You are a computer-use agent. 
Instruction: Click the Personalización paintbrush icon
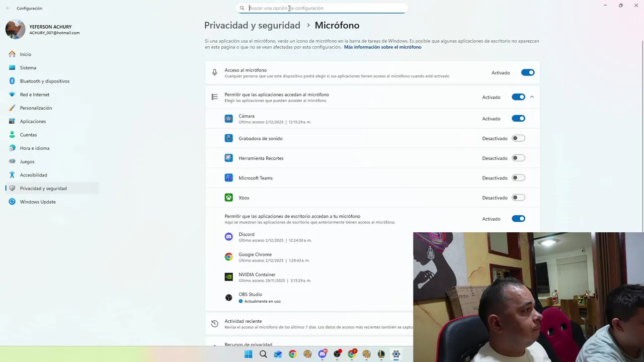click(12, 108)
